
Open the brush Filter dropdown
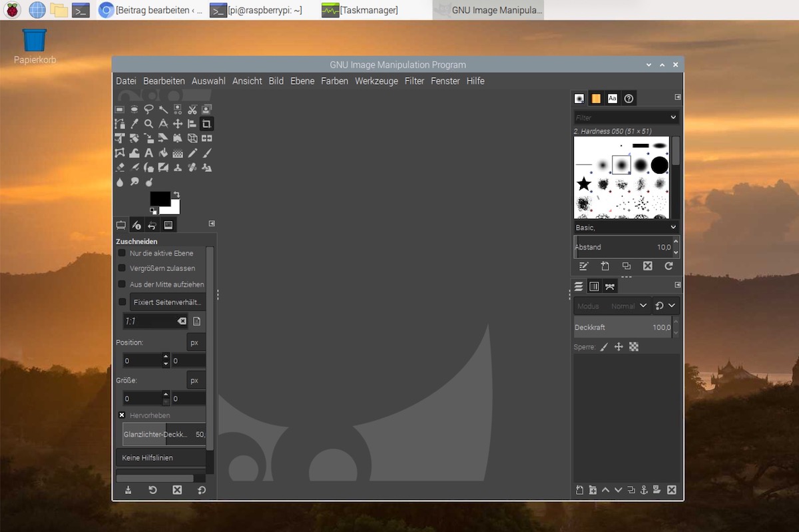click(x=626, y=117)
